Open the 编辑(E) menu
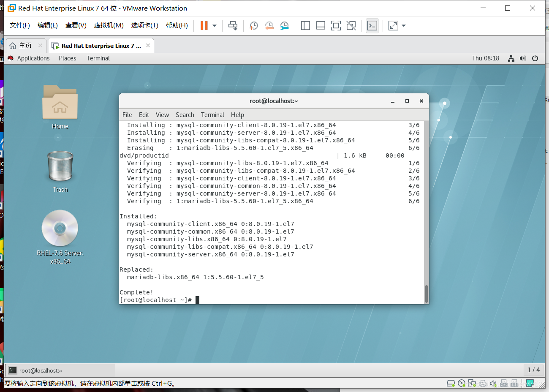This screenshot has height=392, width=549. (48, 25)
